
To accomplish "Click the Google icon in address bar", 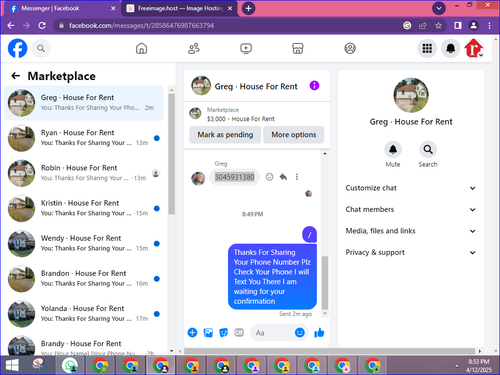I will coord(407,25).
